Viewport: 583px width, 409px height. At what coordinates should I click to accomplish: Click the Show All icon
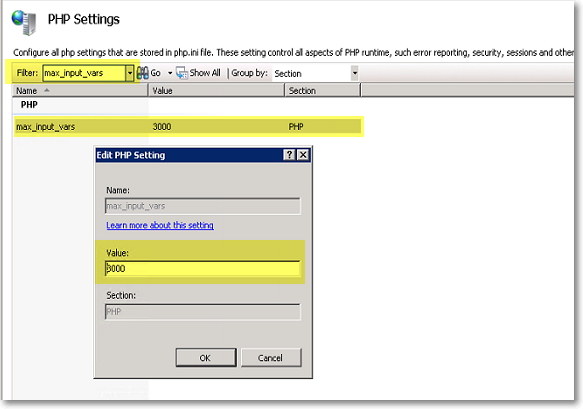point(181,73)
